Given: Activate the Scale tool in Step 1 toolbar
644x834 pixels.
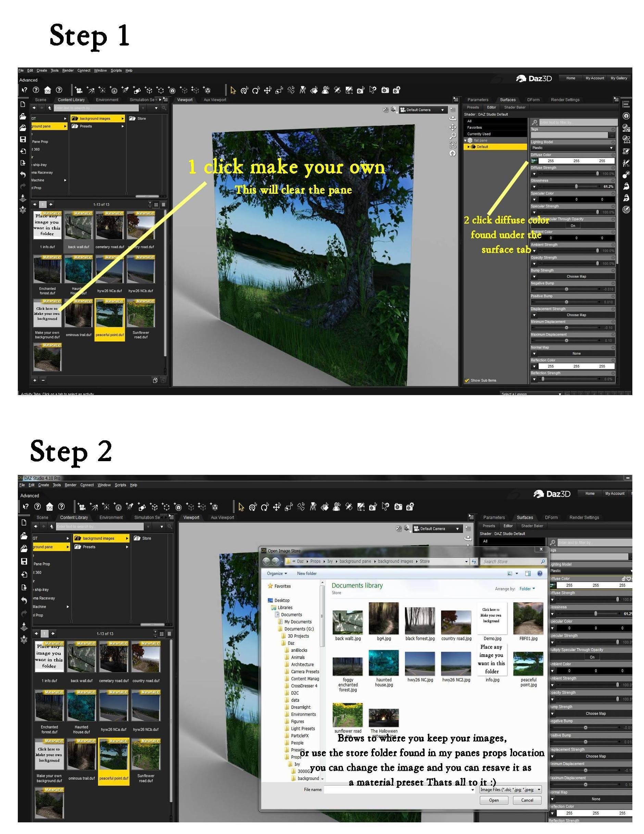Looking at the screenshot, I should pyautogui.click(x=279, y=90).
